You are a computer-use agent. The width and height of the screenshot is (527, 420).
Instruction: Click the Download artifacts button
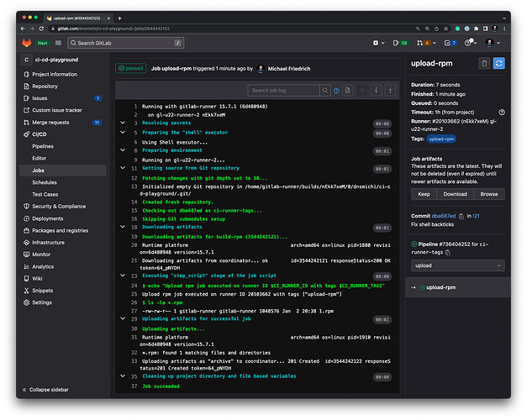pyautogui.click(x=455, y=194)
